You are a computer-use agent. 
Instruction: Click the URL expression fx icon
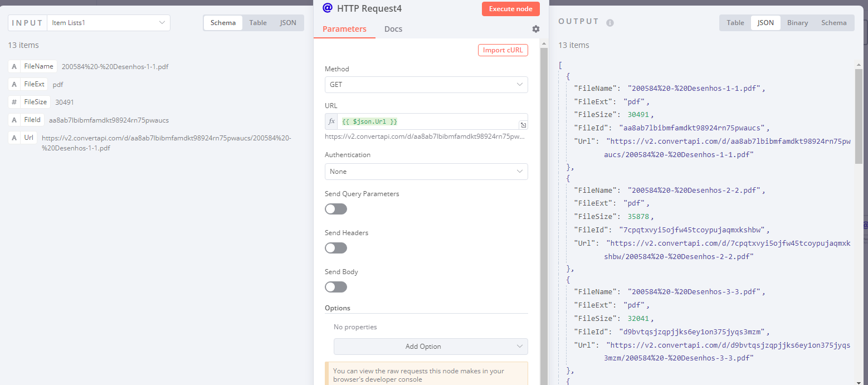tap(331, 121)
